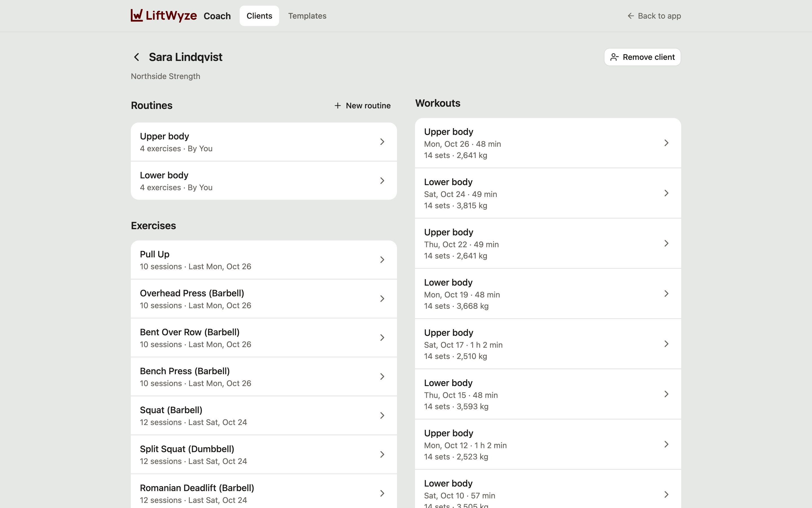Click the "14 sets · 3,593 kg" text

point(456,406)
